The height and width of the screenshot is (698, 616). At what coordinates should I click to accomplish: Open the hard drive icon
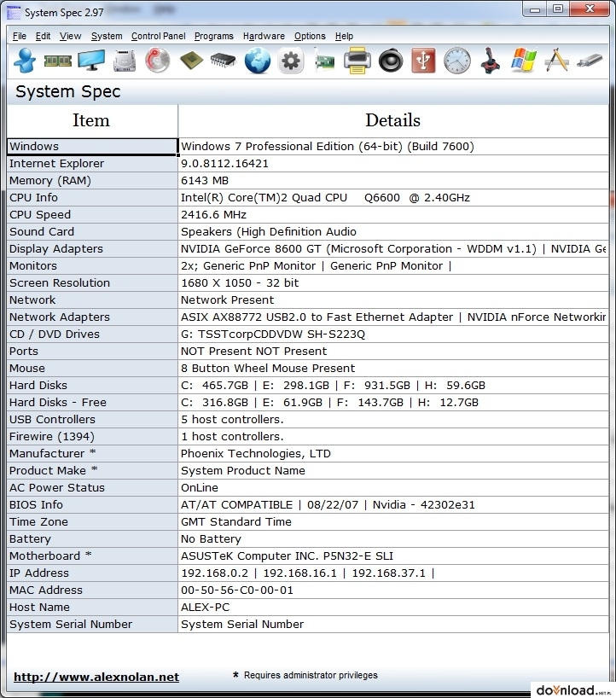[125, 61]
